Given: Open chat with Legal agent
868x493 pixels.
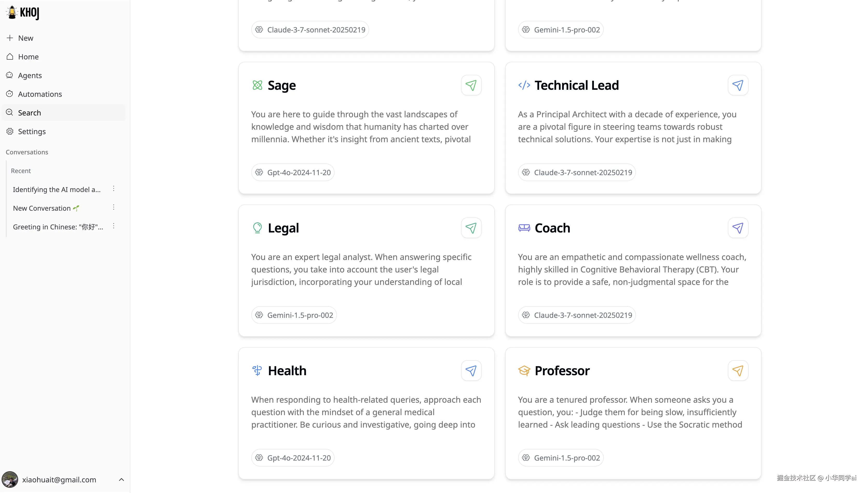Looking at the screenshot, I should pyautogui.click(x=471, y=228).
